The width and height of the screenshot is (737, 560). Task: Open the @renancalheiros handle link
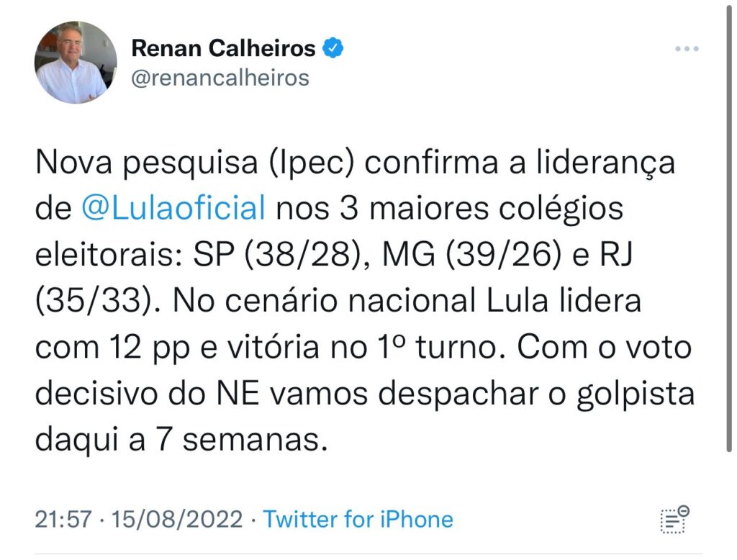220,77
